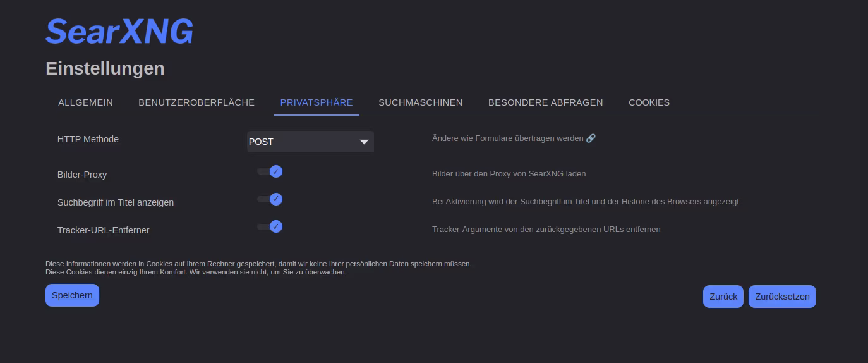Open the HTTP Methode POST dropdown
The image size is (868, 363).
pos(310,142)
